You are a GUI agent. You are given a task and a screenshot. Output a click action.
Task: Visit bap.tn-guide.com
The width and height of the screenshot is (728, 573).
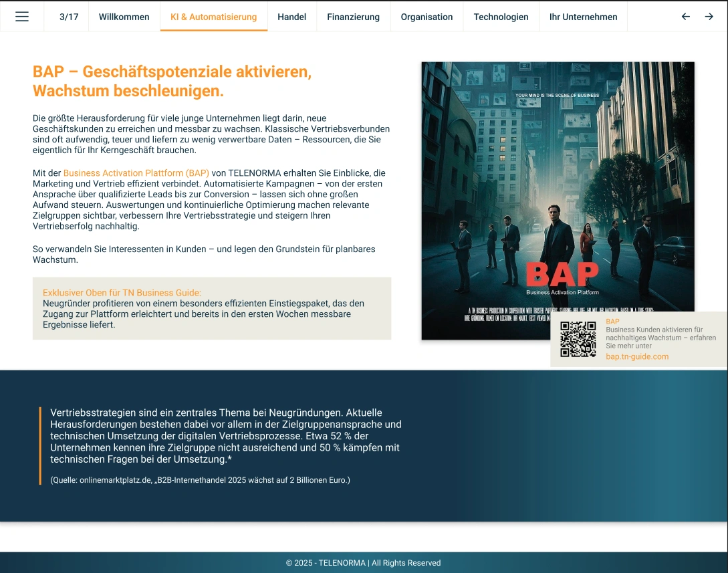pyautogui.click(x=636, y=356)
